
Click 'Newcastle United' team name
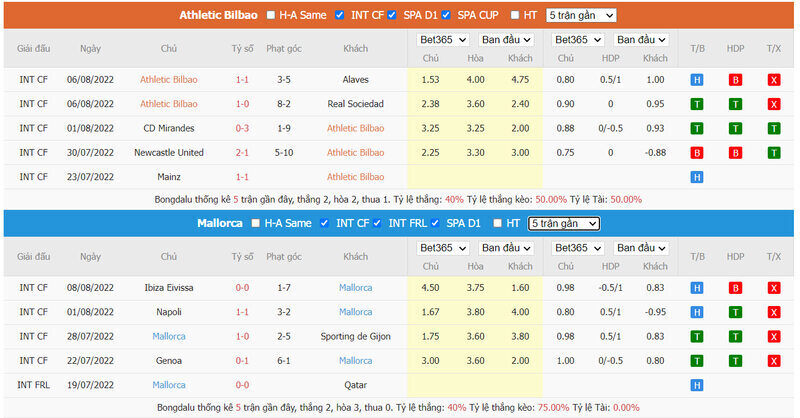coord(169,153)
